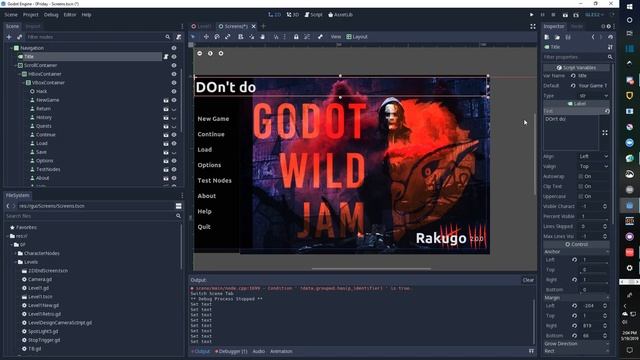Open the Type dropdown in Script Variables
The image size is (640, 360).
[593, 96]
